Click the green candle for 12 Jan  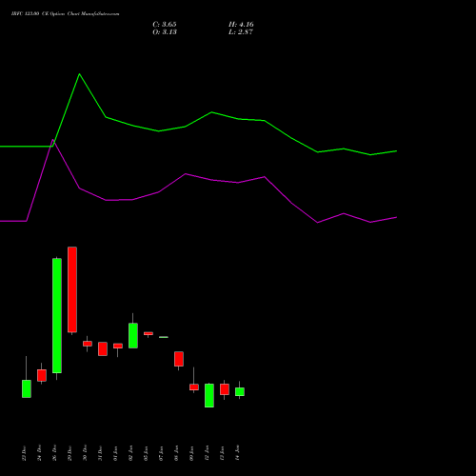[209, 396]
